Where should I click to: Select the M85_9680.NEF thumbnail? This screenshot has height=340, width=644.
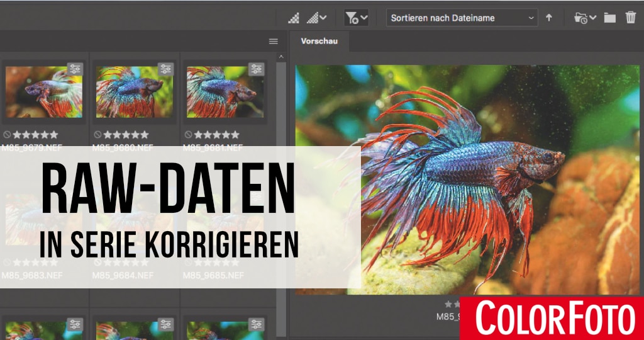pyautogui.click(x=135, y=92)
